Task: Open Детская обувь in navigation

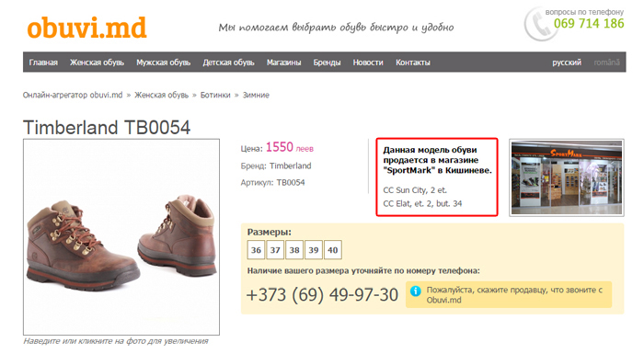Action: click(x=228, y=63)
